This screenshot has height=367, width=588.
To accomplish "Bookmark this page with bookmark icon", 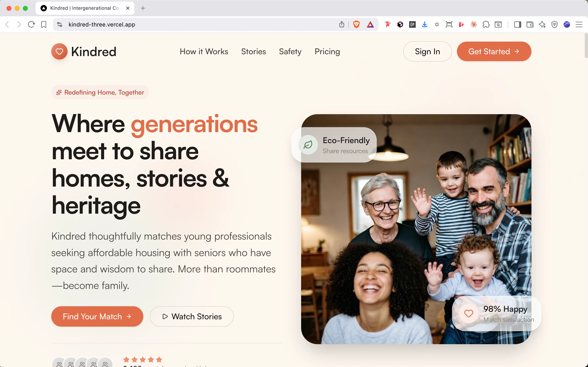I will pos(44,24).
